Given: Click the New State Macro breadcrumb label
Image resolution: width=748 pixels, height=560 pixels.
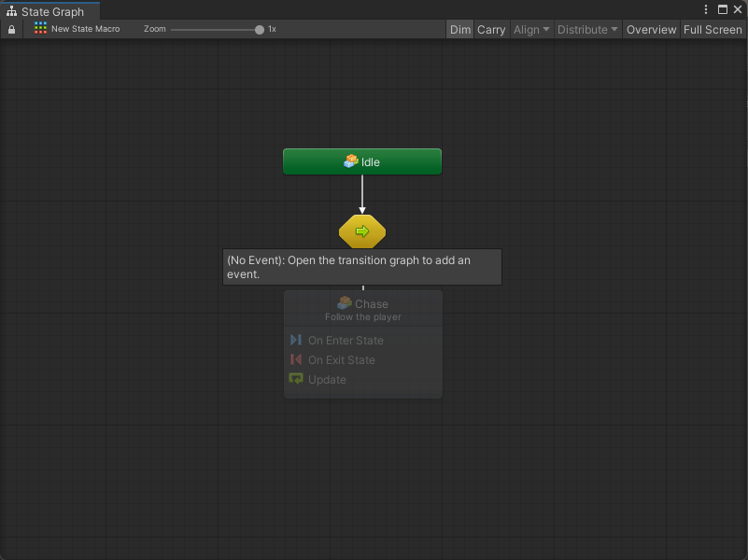Looking at the screenshot, I should (x=85, y=30).
